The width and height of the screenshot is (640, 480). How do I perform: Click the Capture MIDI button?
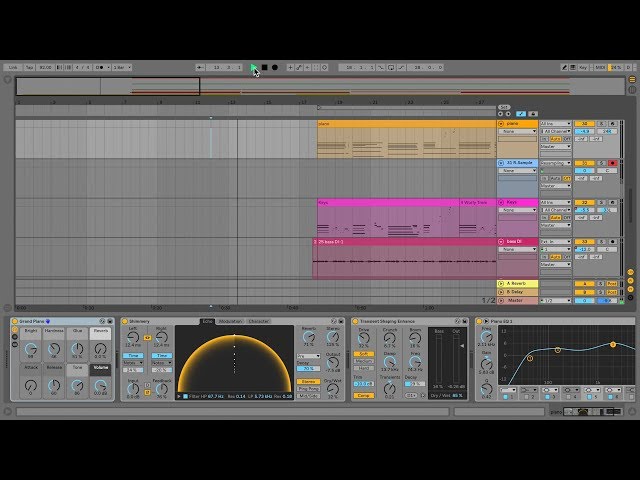[x=316, y=67]
